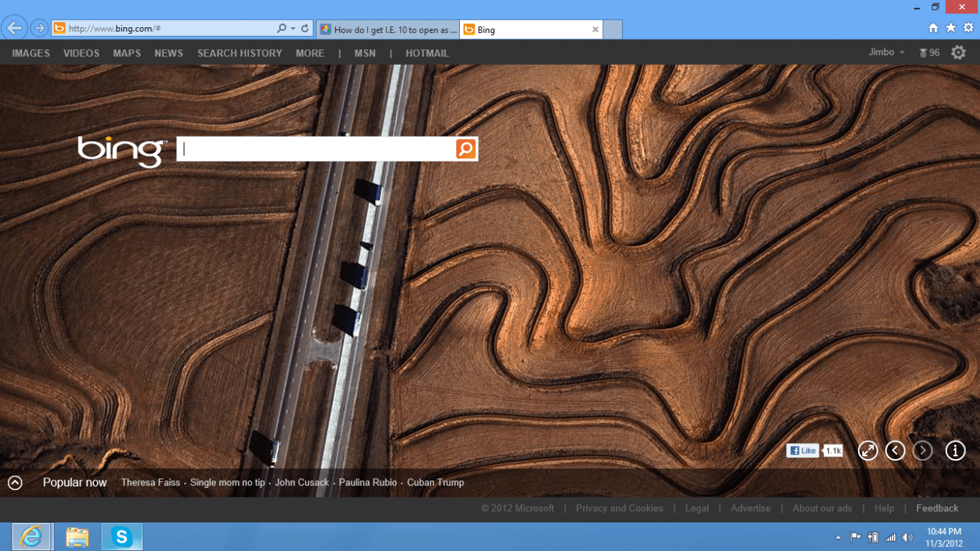Open the IMAGES menu item
The image size is (980, 551).
pyautogui.click(x=31, y=53)
